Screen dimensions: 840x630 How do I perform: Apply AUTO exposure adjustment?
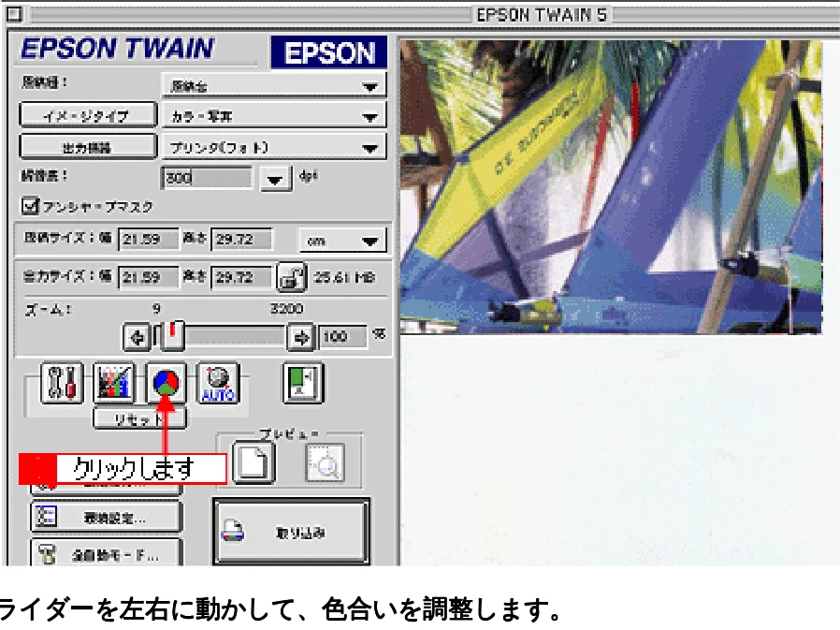(218, 383)
